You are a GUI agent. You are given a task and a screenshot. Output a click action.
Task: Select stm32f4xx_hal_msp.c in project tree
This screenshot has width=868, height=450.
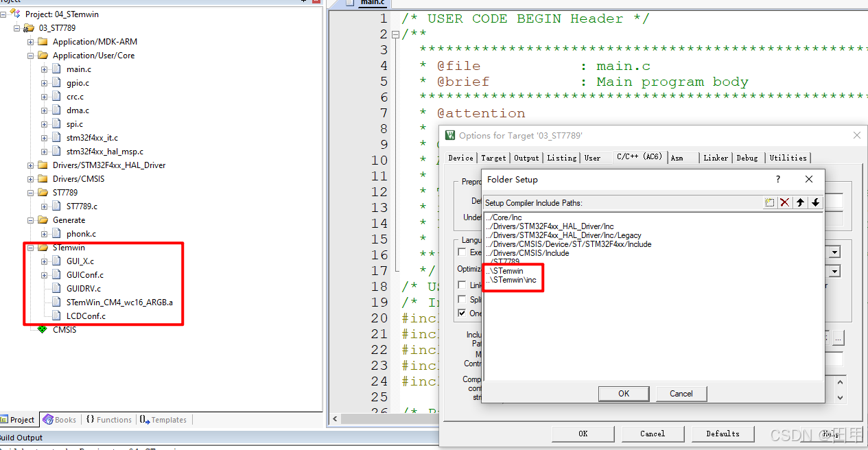[x=105, y=152]
